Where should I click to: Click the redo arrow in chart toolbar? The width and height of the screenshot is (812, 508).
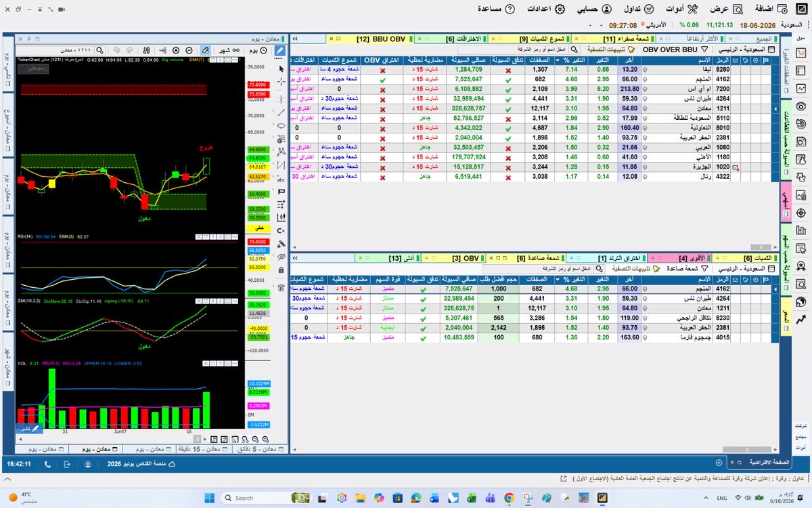tap(130, 50)
